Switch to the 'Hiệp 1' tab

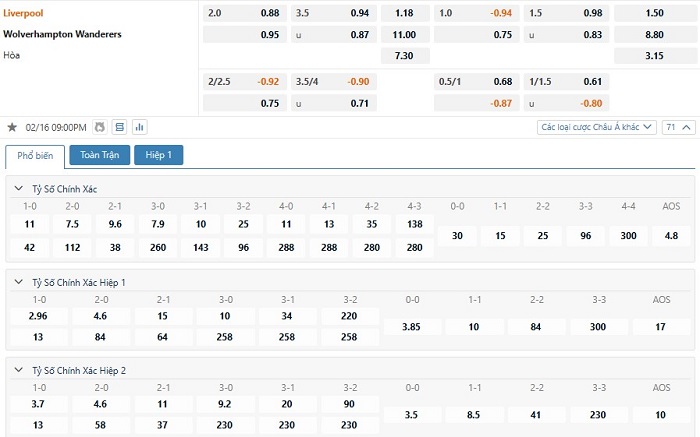click(x=158, y=155)
